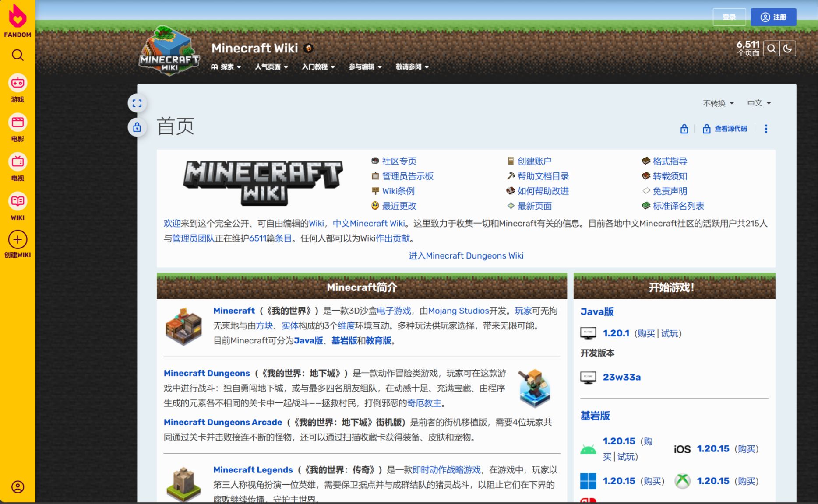Expand the 人气页面 navigation dropdown
This screenshot has height=504, width=818.
(271, 67)
